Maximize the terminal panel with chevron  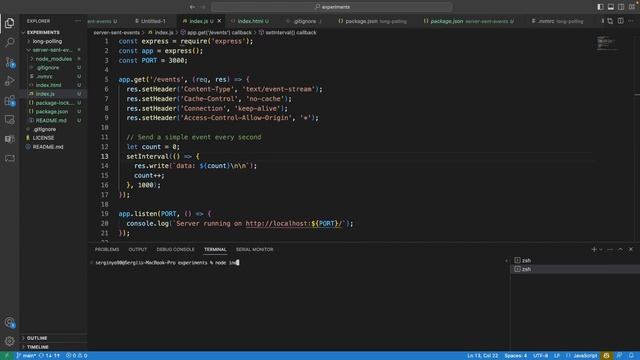coord(620,249)
